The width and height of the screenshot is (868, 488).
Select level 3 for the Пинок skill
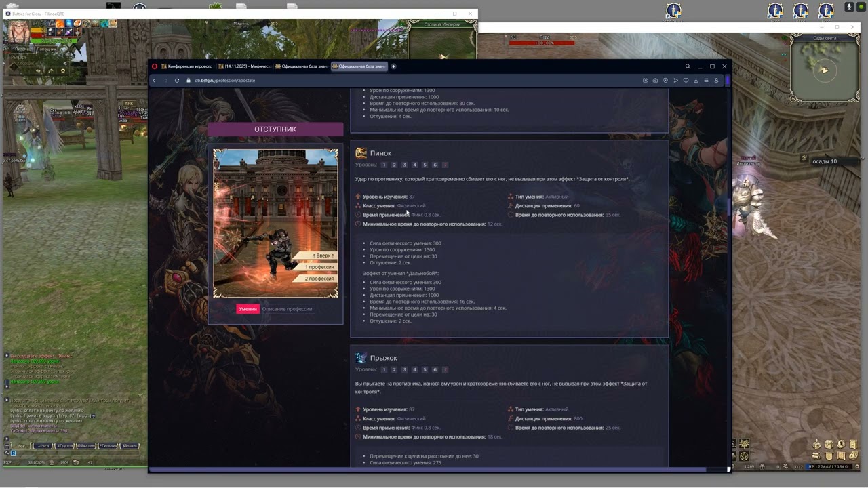404,165
